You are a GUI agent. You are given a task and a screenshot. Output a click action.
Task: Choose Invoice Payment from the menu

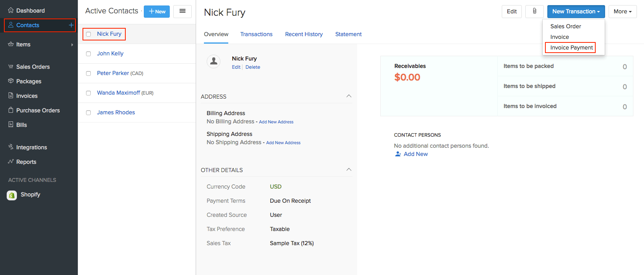click(571, 48)
